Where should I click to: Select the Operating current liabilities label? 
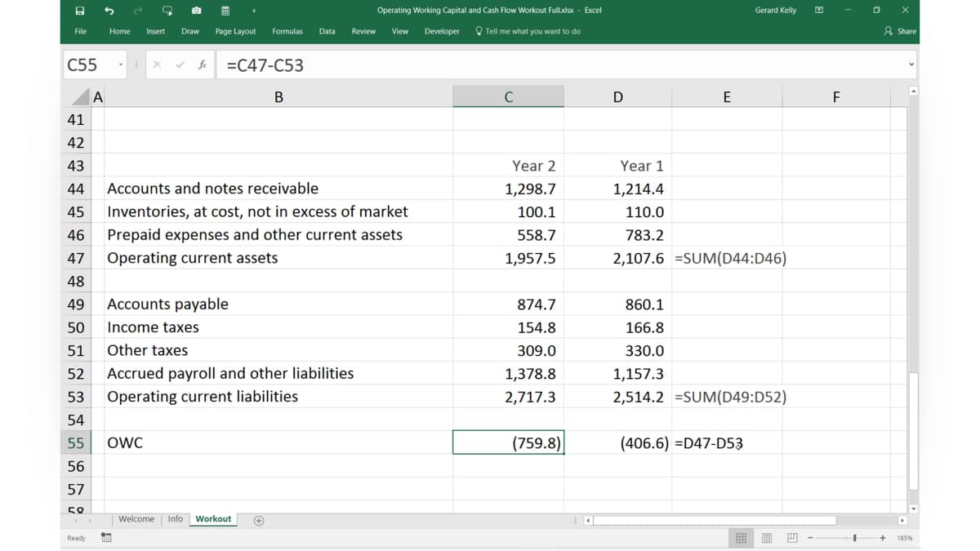(x=278, y=397)
